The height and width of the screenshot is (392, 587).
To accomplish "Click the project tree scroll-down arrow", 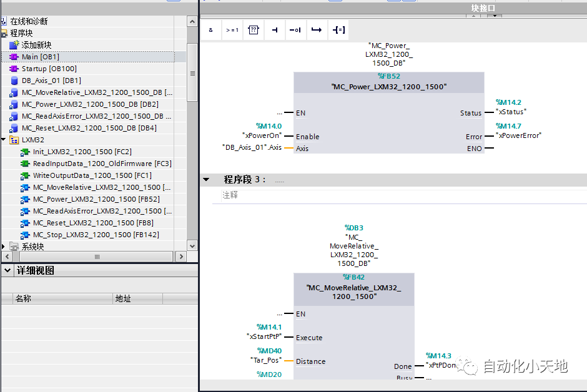I will tap(192, 245).
